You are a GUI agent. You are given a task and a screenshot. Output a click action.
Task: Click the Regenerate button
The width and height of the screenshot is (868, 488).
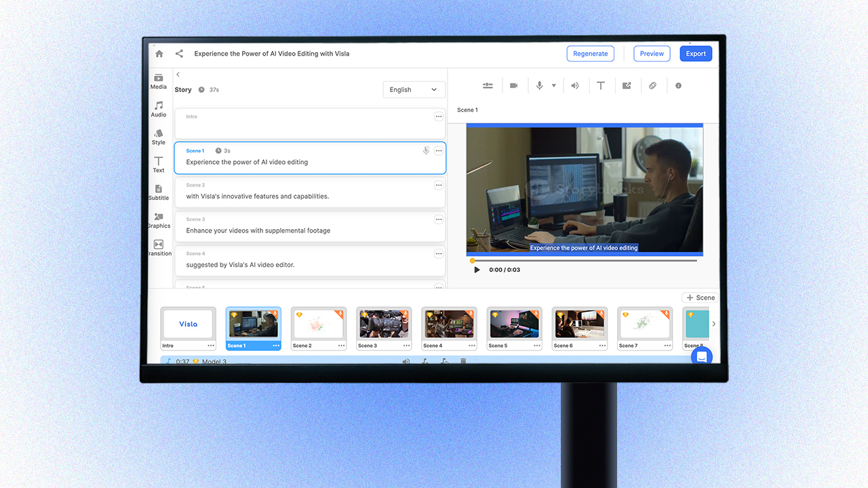[590, 54]
